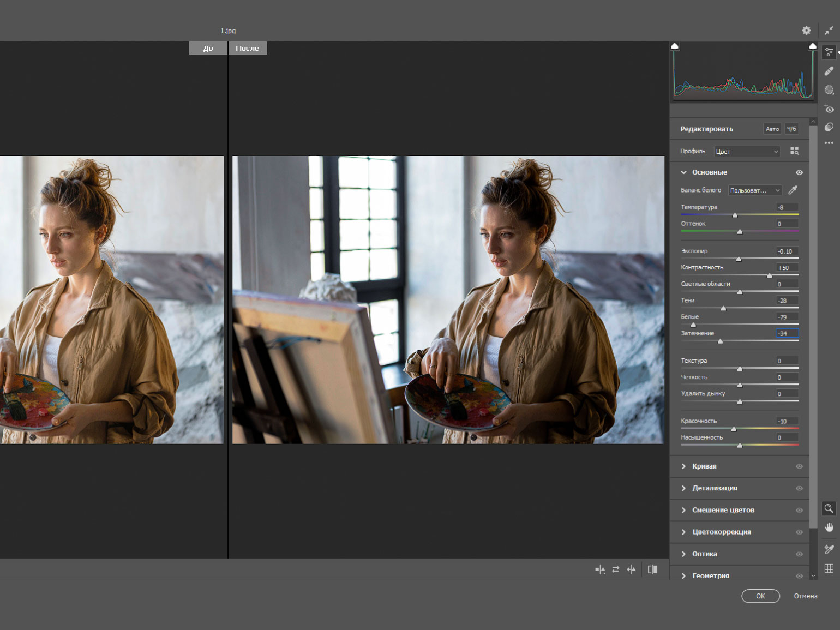
Task: Select the white balance eyedropper
Action: (793, 190)
